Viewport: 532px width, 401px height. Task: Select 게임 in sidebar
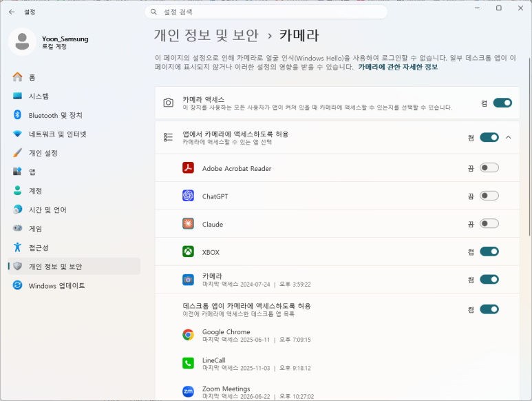pyautogui.click(x=74, y=229)
